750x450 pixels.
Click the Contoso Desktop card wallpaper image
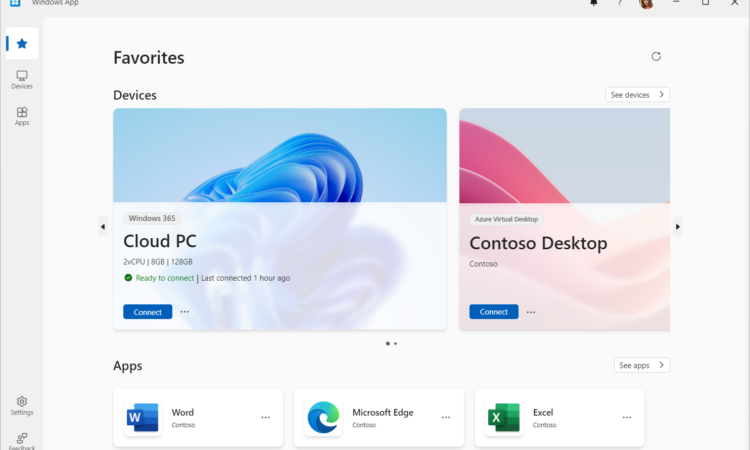(564, 155)
